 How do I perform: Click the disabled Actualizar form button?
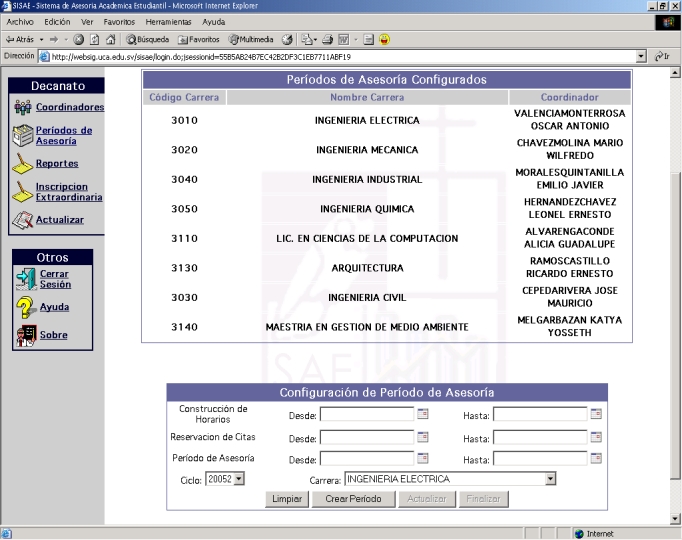point(427,499)
